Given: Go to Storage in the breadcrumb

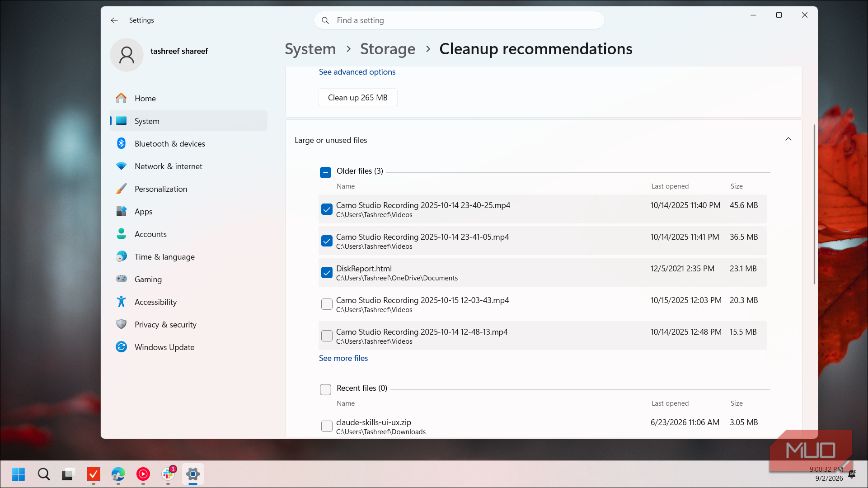Looking at the screenshot, I should 388,49.
